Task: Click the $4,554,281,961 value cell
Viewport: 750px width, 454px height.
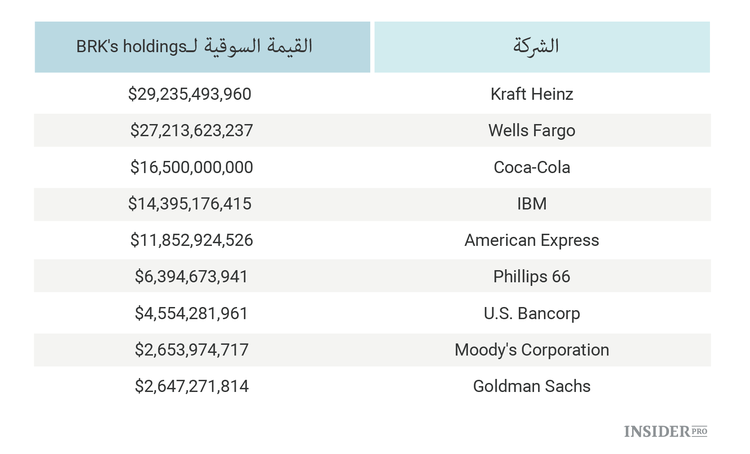Action: (191, 313)
